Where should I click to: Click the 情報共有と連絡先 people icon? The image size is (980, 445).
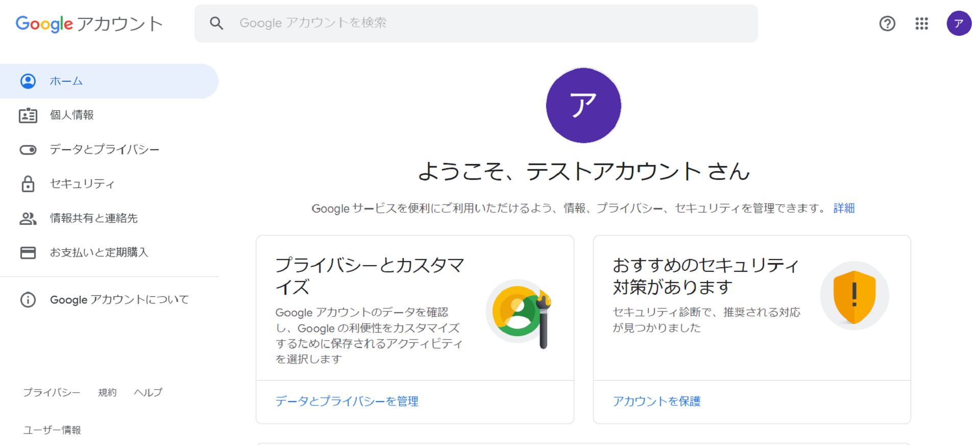pyautogui.click(x=28, y=219)
